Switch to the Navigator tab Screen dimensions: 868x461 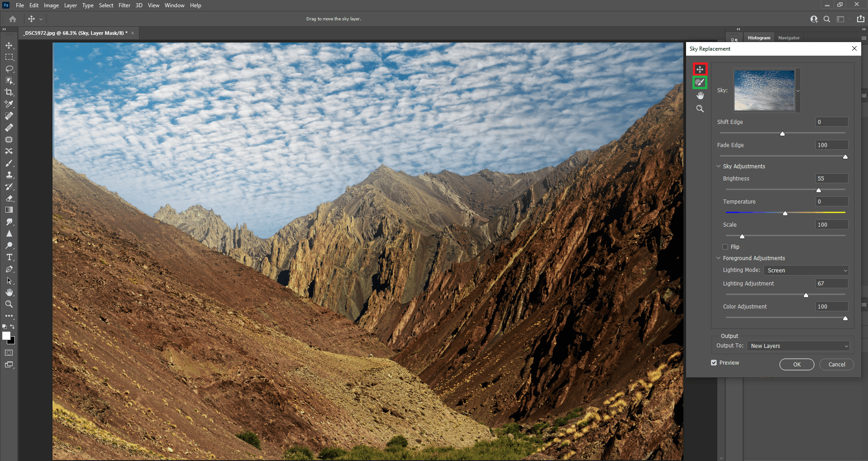[x=789, y=38]
